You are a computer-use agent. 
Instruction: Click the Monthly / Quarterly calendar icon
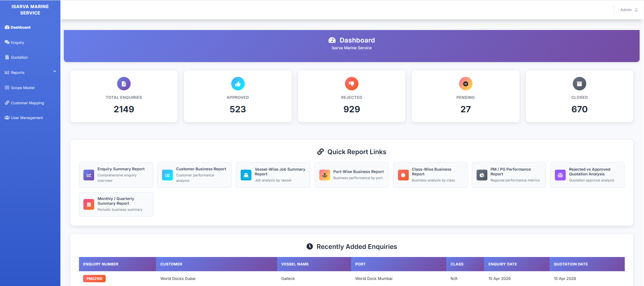(x=89, y=204)
